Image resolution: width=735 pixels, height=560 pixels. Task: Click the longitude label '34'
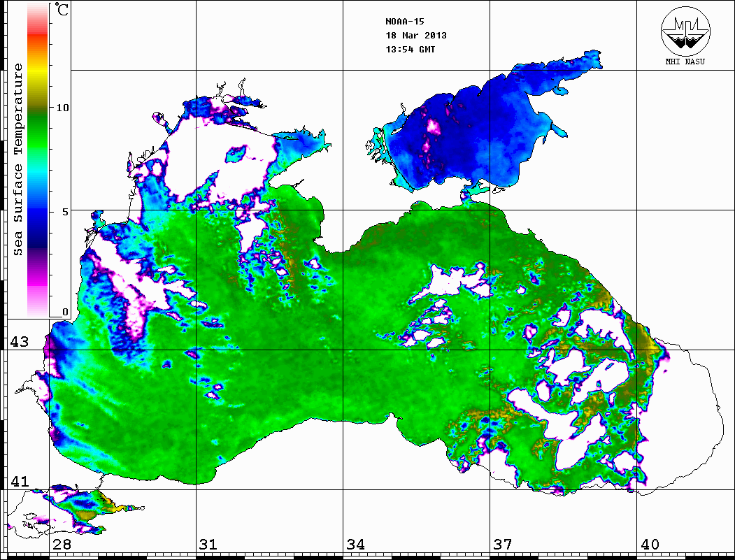355,544
